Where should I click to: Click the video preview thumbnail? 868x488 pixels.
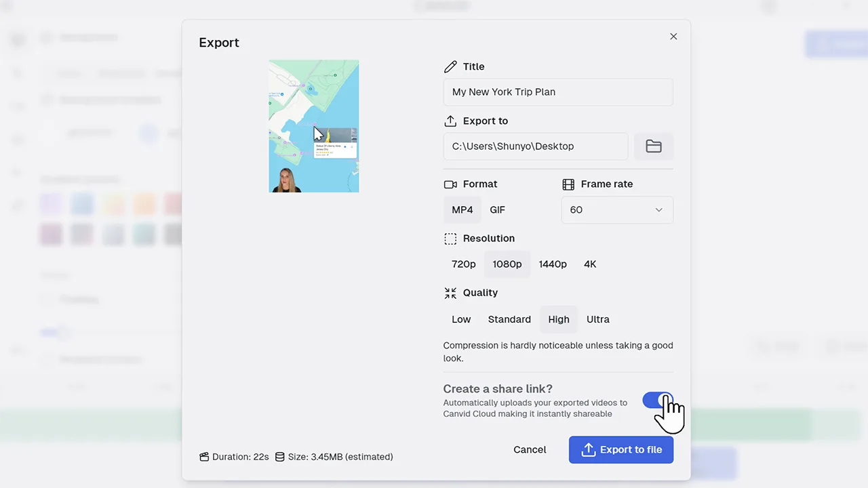(314, 127)
